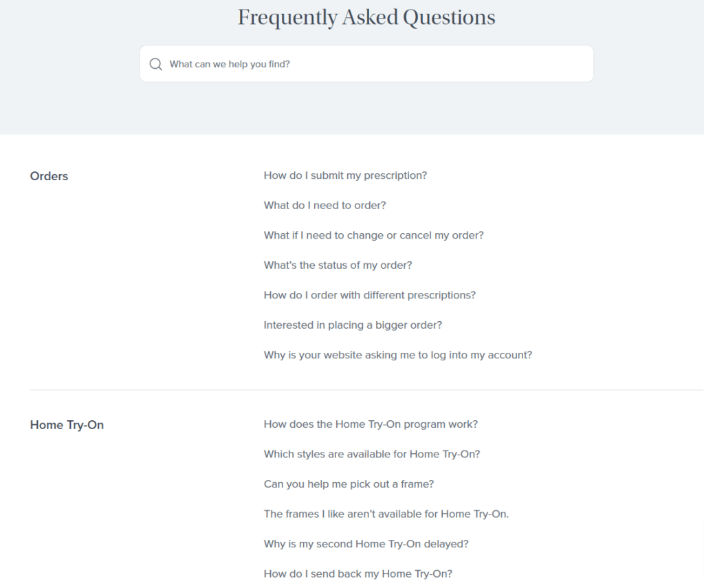Click the Orders section heading
This screenshot has height=588, width=704.
tap(49, 176)
